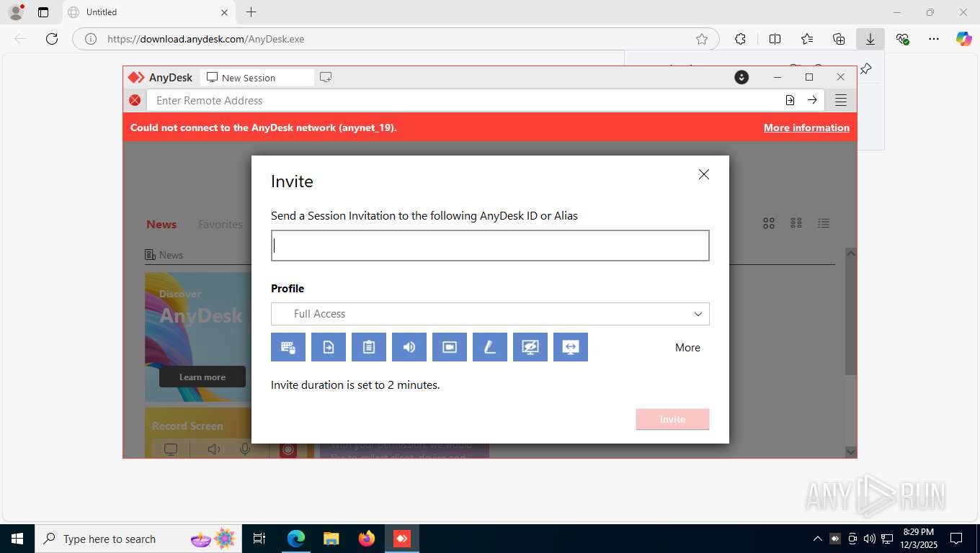Viewport: 980px width, 553px height.
Task: Open Edge profile icon
Action: pos(16,12)
